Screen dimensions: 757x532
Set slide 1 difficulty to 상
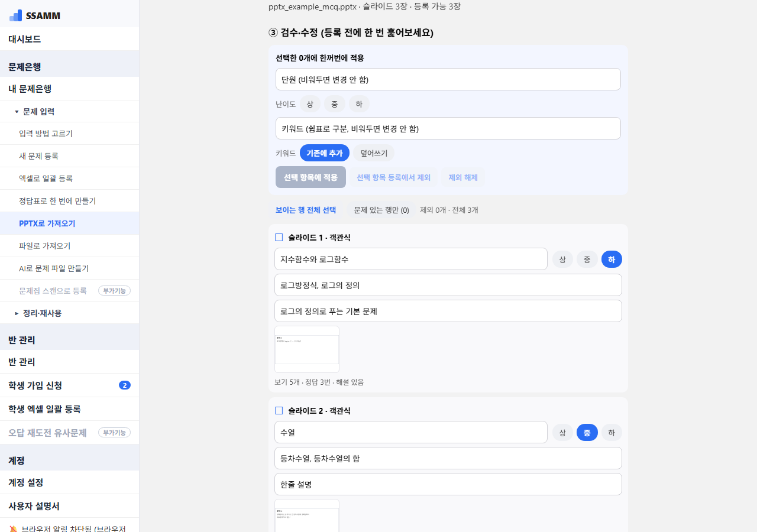[562, 259]
